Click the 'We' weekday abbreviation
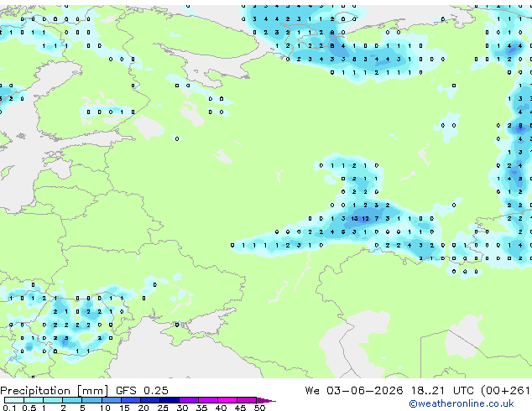This screenshot has height=411, width=532. point(312,390)
